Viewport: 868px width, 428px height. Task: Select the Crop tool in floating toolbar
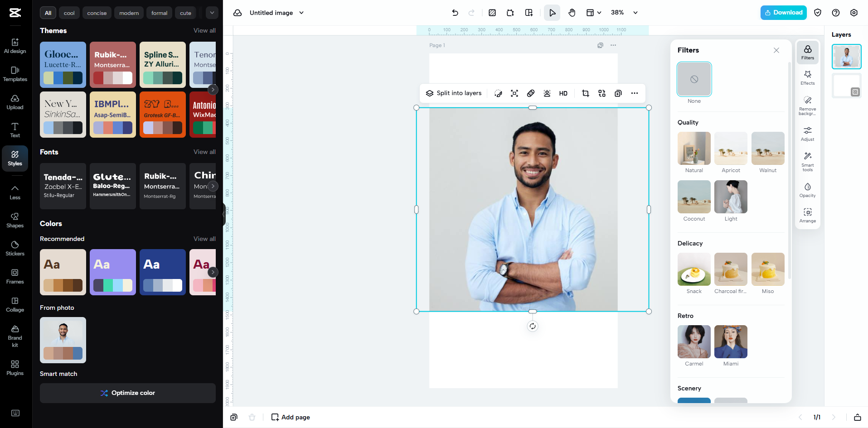(x=585, y=93)
